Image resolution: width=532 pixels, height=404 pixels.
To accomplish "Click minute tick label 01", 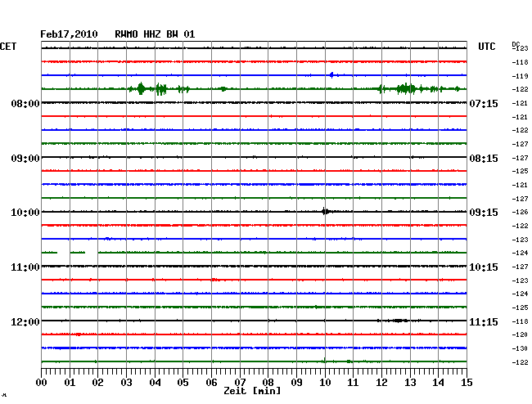I will [x=70, y=383].
